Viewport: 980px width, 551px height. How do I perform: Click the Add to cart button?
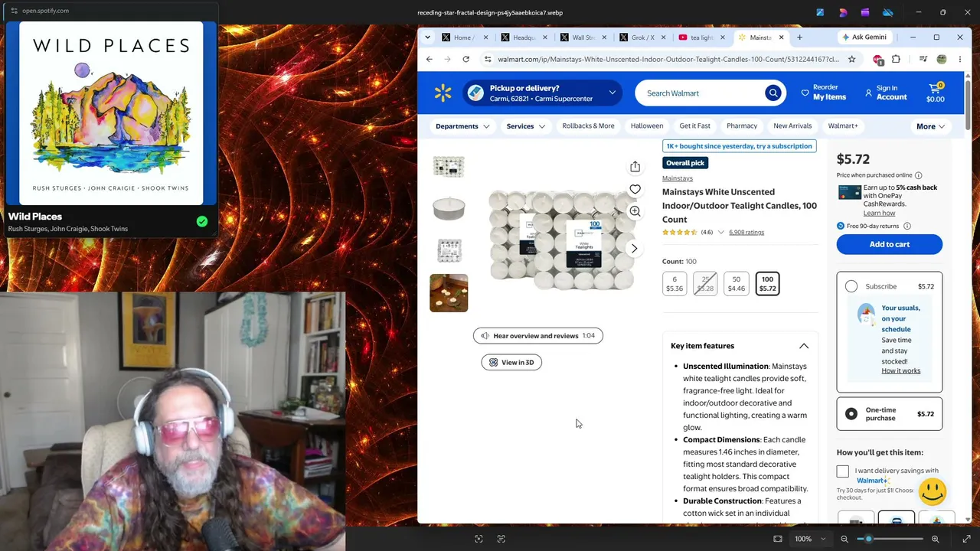889,244
